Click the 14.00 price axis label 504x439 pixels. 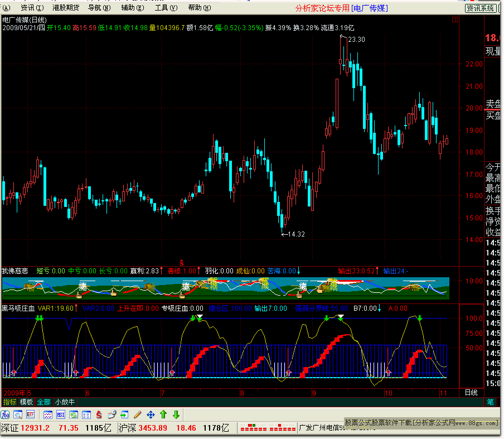pos(474,240)
